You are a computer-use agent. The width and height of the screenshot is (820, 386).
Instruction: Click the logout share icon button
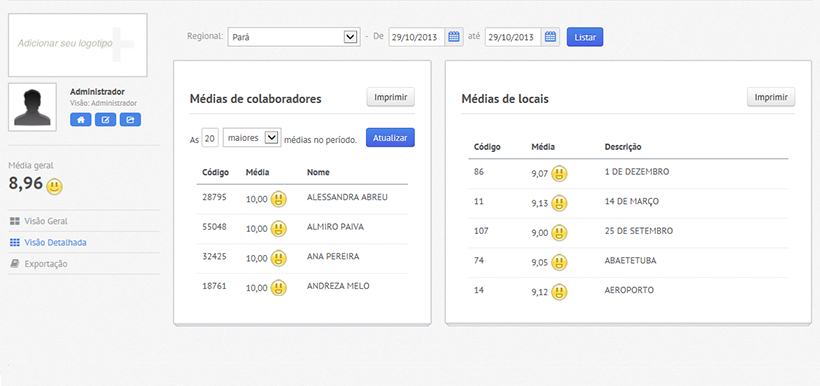tap(130, 120)
